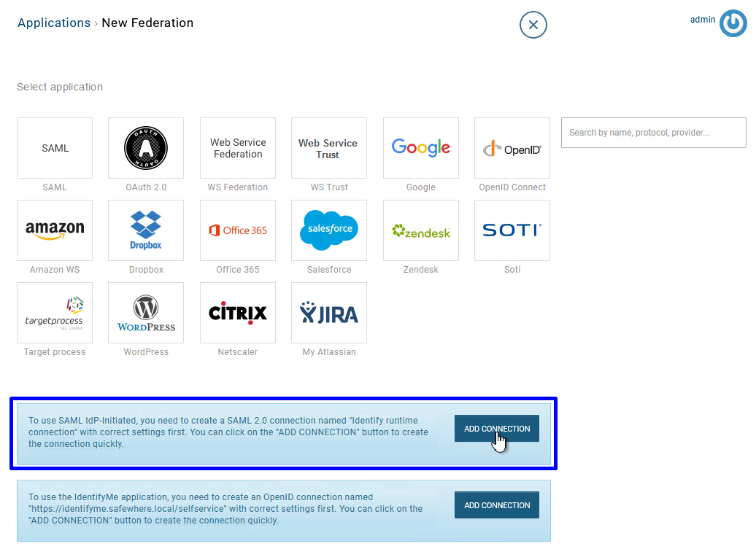The width and height of the screenshot is (756, 549).
Task: Select the Web Service Federation tile
Action: click(238, 148)
